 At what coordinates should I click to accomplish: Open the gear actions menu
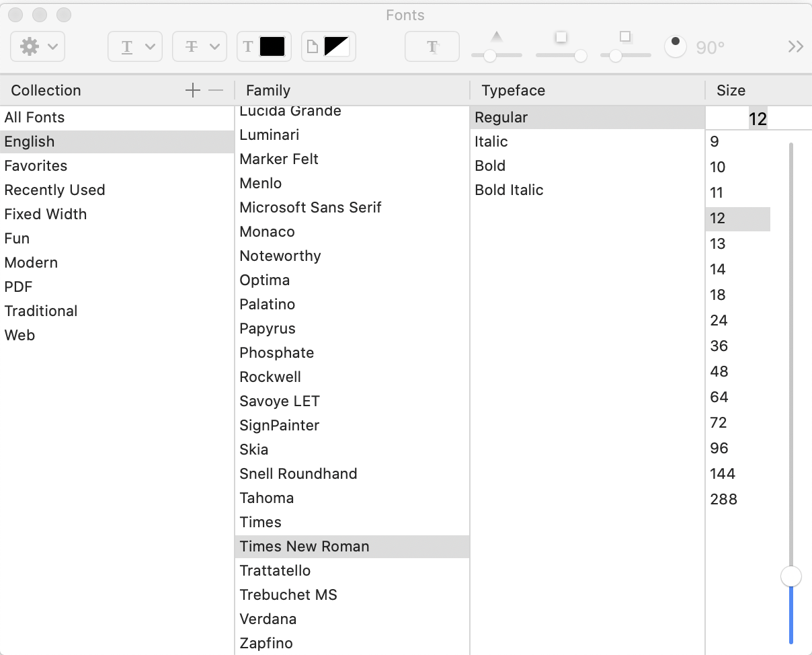click(x=38, y=47)
